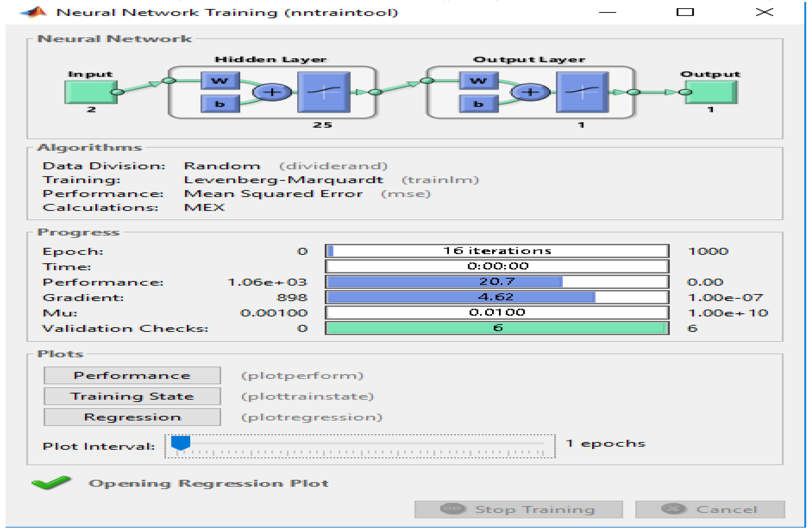Viewport: 812px width, 532px height.
Task: Click the Validation Checks green progress bar
Action: tap(497, 328)
